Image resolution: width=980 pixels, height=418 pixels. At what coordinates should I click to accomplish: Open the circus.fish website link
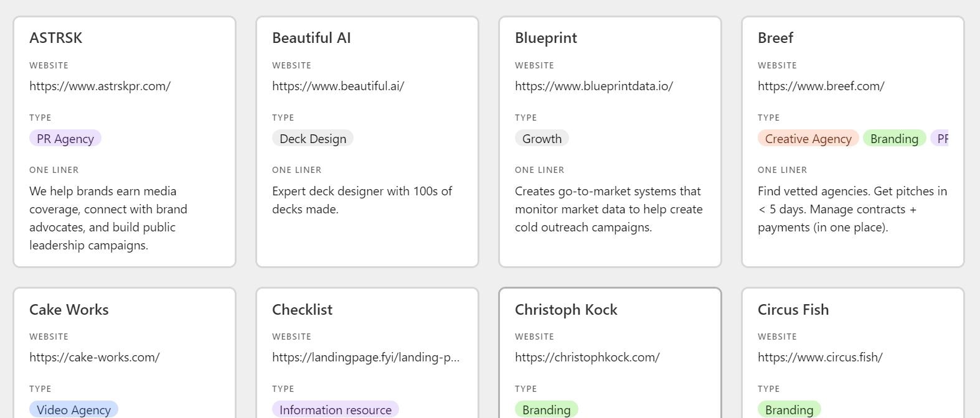tap(819, 358)
